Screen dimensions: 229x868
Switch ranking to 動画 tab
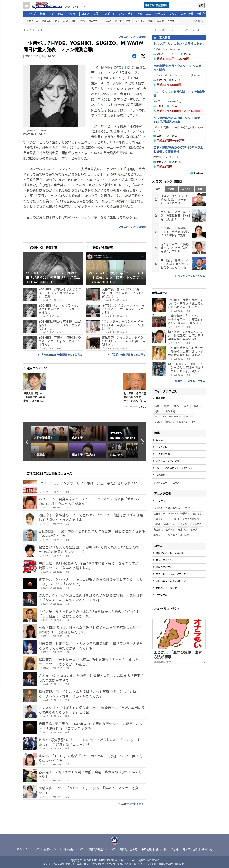200,189
